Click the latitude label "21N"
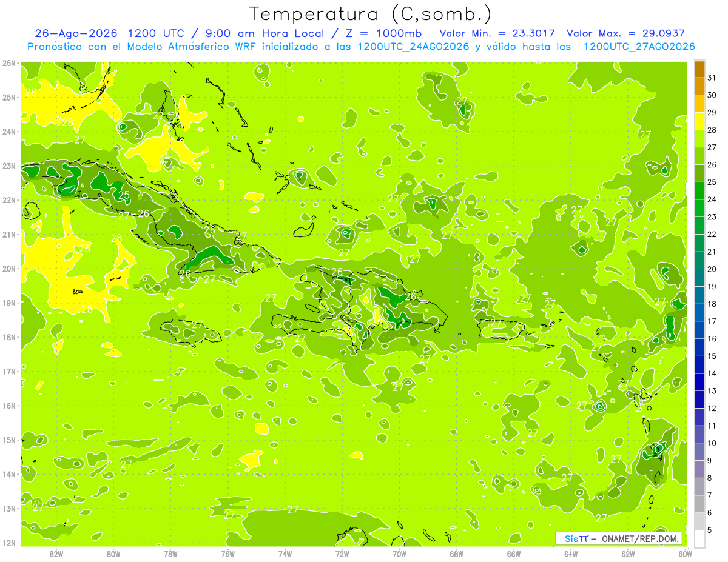Screen dimensions: 728x562 pos(8,234)
